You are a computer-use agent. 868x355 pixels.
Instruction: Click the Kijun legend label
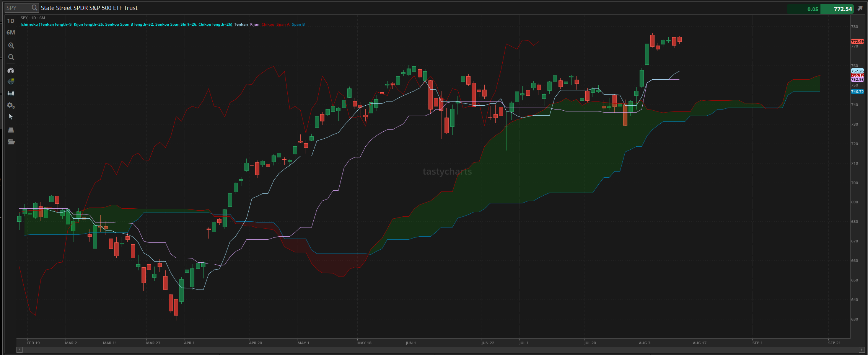pos(255,25)
